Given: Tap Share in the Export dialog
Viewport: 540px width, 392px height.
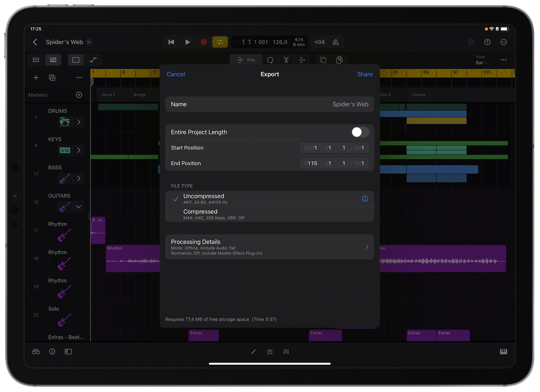Looking at the screenshot, I should [365, 74].
